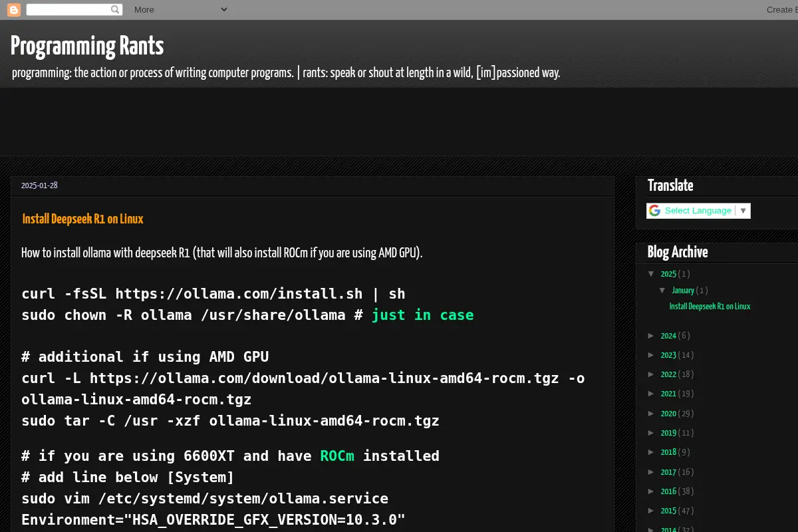The height and width of the screenshot is (532, 798).
Task: Open the More dropdown in navbar
Action: click(180, 9)
